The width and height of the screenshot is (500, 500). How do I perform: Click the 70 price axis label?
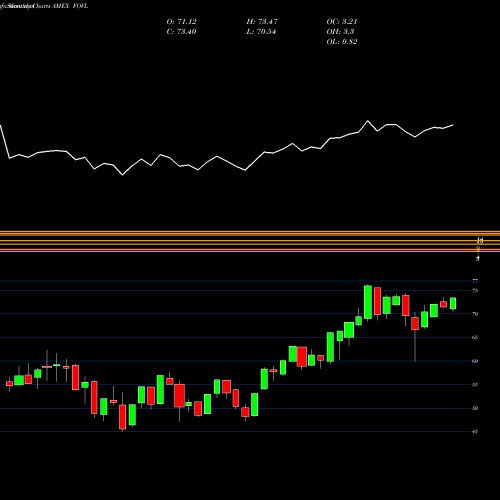tap(475, 314)
